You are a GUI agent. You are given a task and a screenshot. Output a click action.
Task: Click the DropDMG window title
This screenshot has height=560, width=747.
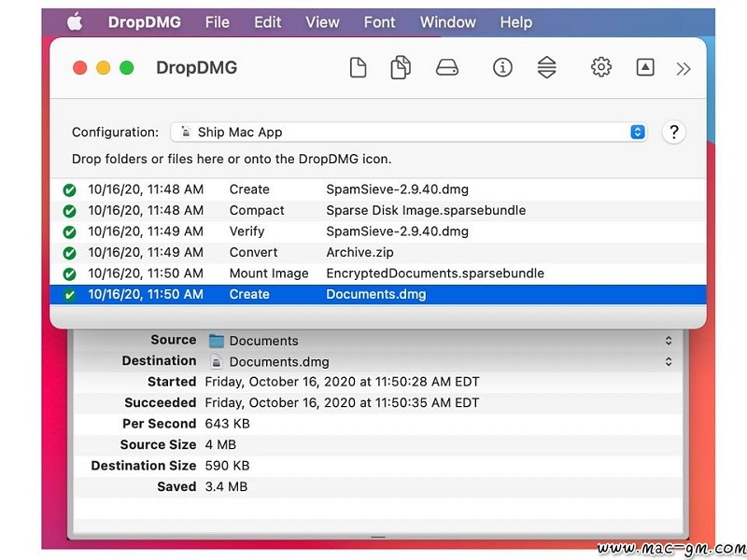(x=196, y=67)
